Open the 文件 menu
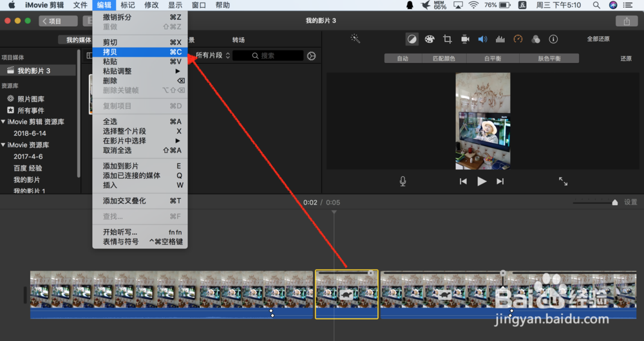 (x=80, y=5)
